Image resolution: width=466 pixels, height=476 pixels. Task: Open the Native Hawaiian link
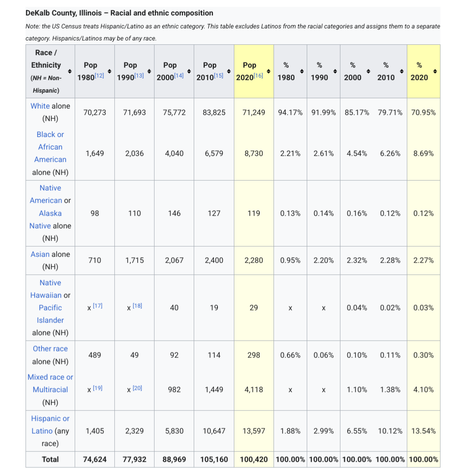click(46, 289)
